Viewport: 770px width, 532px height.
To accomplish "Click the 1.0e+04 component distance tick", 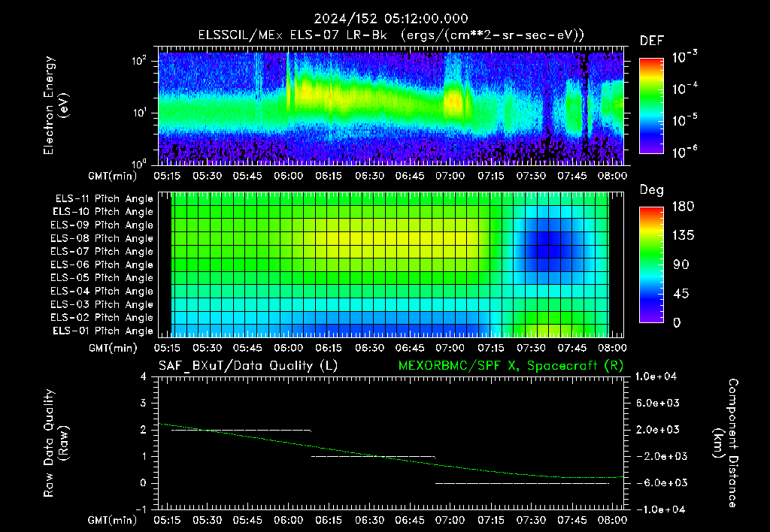I will click(656, 376).
